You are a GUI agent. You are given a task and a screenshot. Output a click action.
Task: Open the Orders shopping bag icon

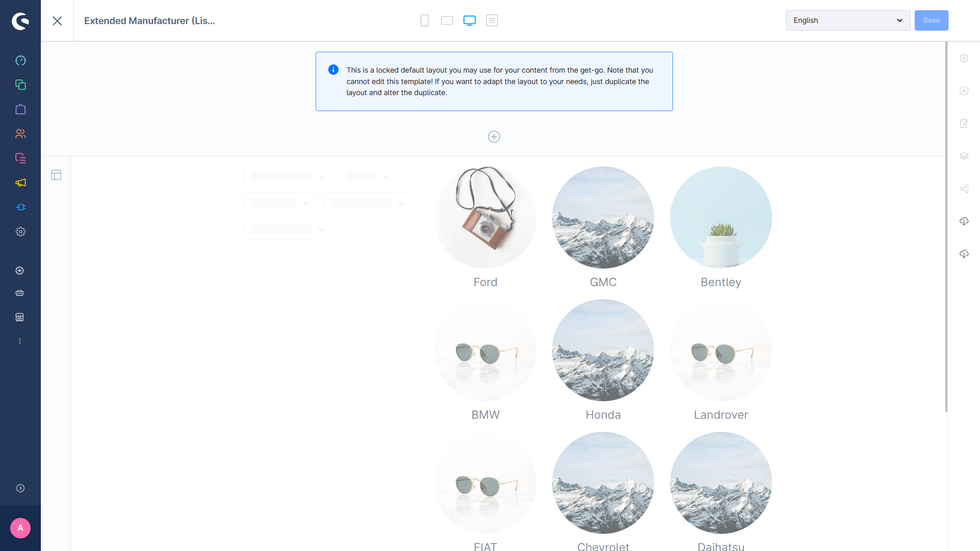coord(20,109)
